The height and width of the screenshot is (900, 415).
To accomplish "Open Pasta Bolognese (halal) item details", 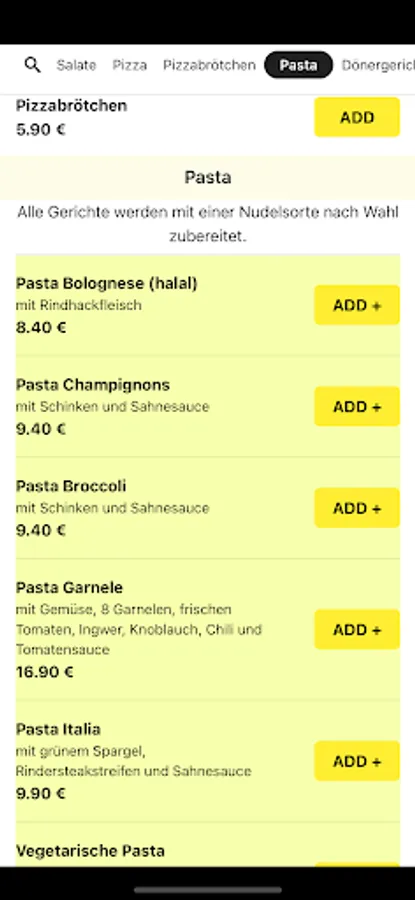I will click(x=106, y=283).
